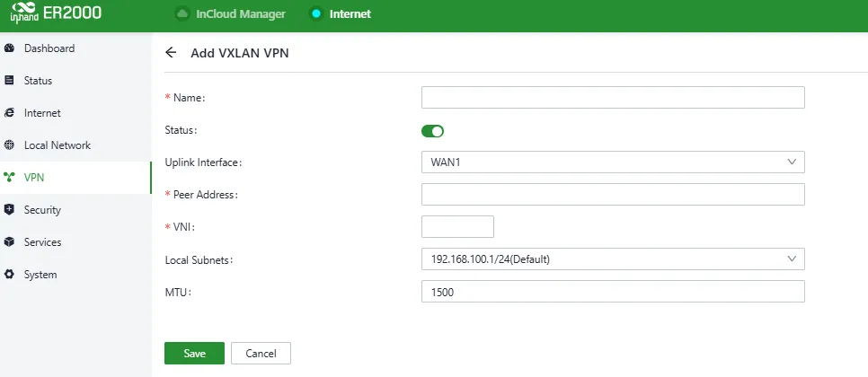Click the Security shield icon
This screenshot has width=868, height=377.
point(9,209)
